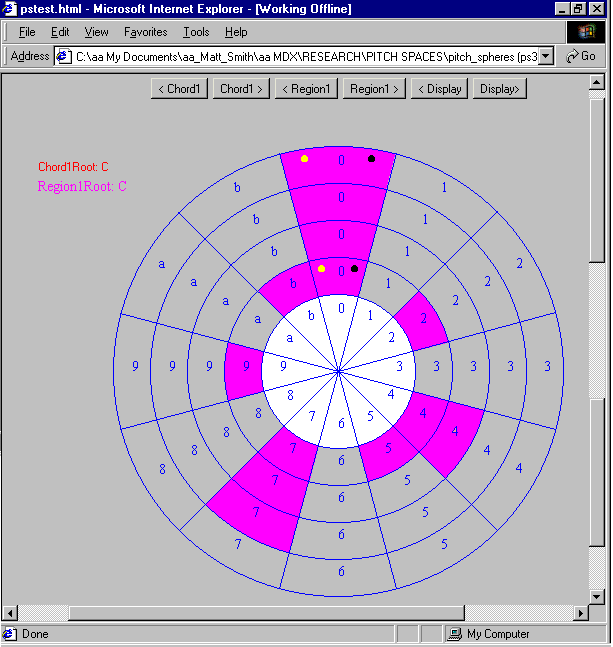This screenshot has width=613, height=647.
Task: Expand the Address bar dropdown list
Action: pos(546,56)
